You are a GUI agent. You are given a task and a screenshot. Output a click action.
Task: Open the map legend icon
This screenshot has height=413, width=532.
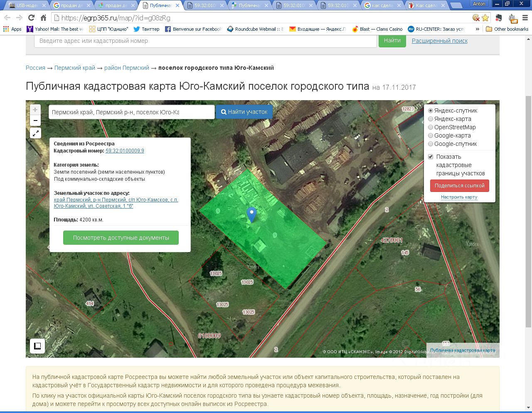pos(37,346)
